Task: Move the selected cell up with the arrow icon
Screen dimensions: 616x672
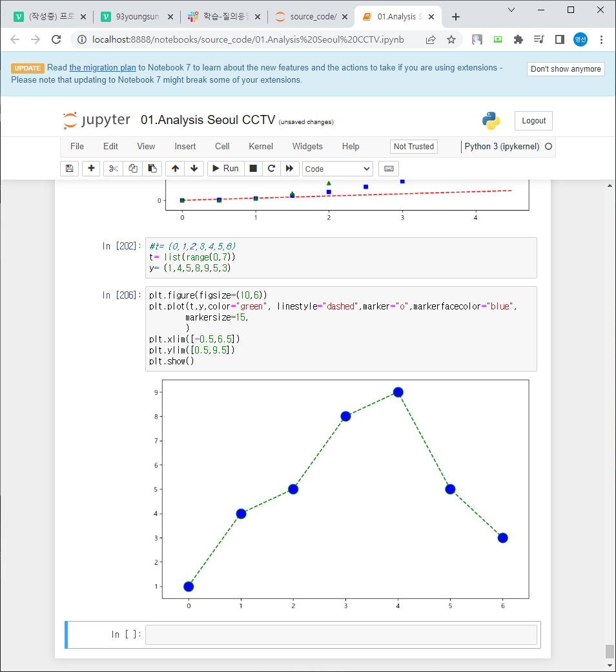Action: [175, 169]
